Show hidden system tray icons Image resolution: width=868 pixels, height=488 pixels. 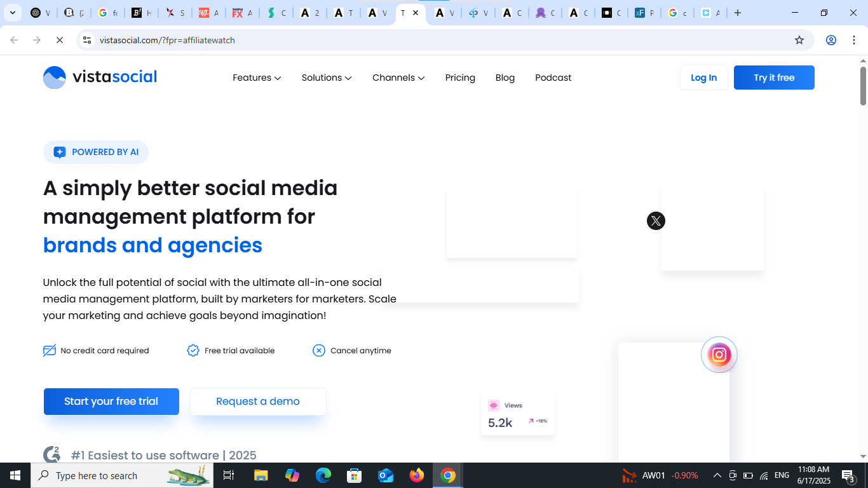[717, 475]
